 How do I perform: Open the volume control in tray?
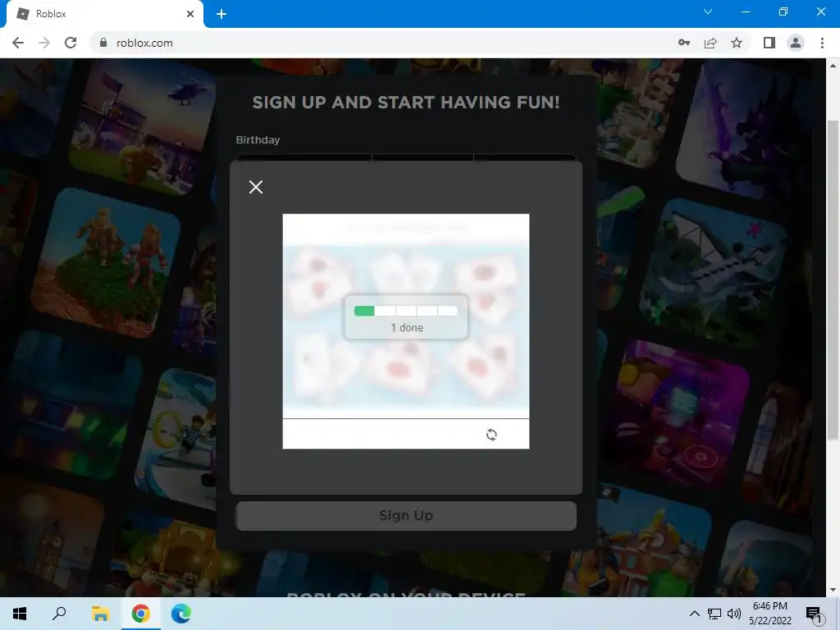point(734,614)
